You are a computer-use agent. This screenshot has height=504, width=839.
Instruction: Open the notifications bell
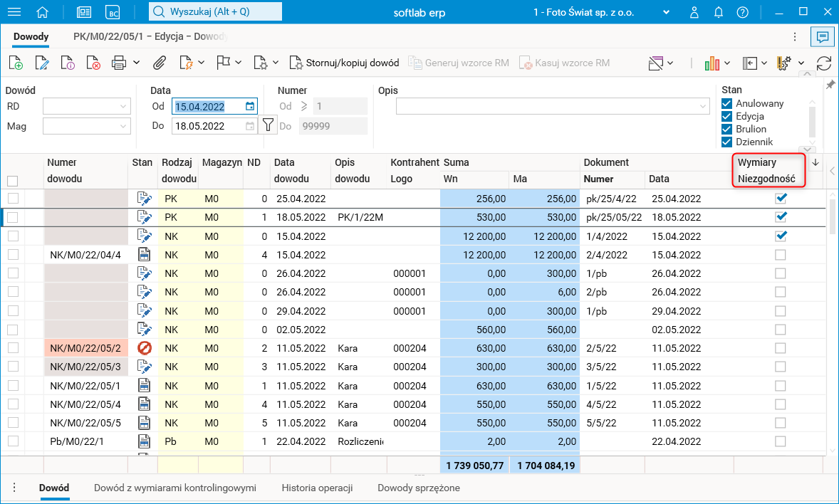pos(719,12)
